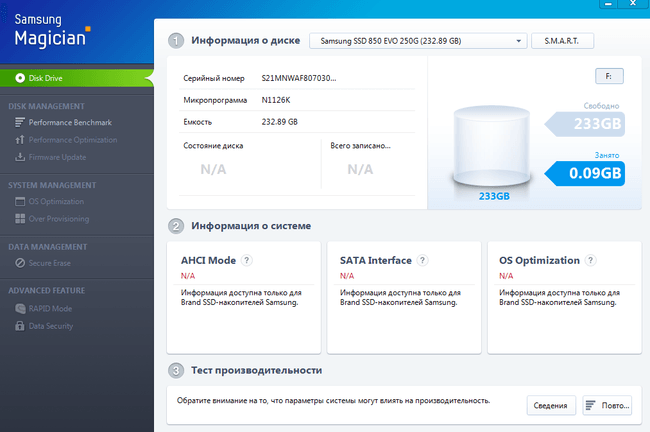Click the Data Security lock icon
This screenshot has height=432, width=650.
pos(20,326)
